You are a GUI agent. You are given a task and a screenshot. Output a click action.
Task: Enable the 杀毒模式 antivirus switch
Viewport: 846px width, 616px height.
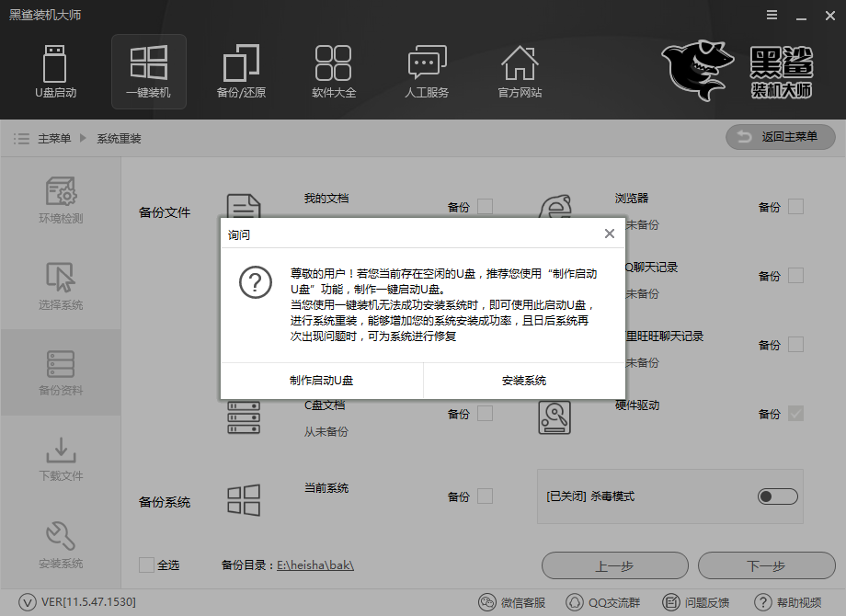click(777, 495)
